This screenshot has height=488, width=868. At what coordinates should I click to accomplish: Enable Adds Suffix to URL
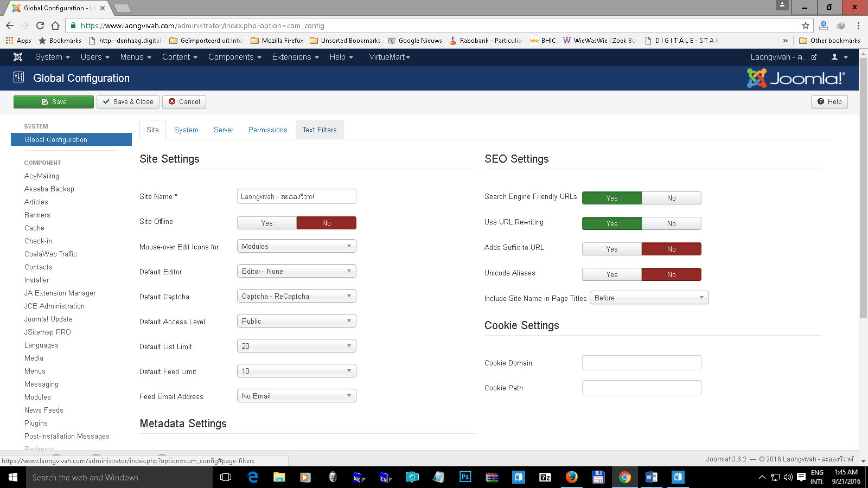tap(611, 249)
